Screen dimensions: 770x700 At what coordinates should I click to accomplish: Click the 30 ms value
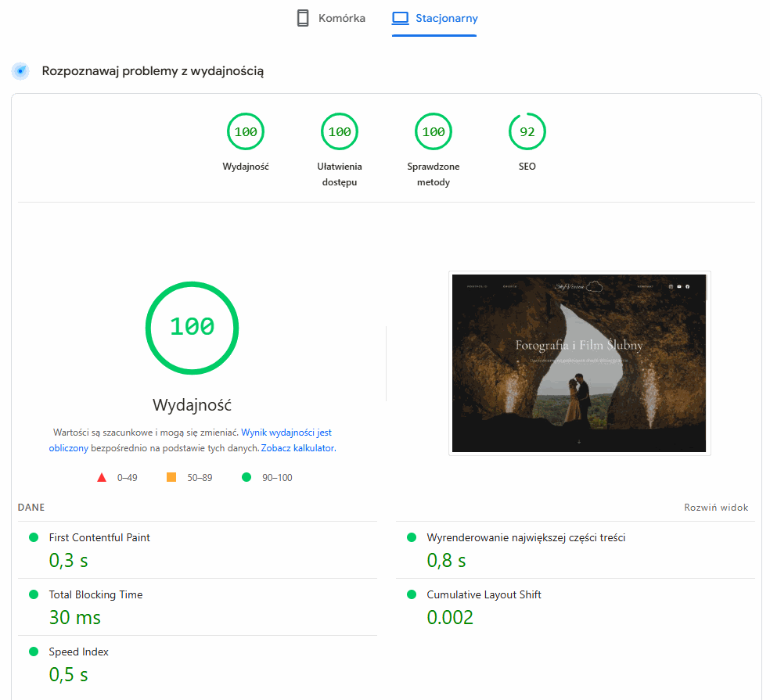pos(74,618)
